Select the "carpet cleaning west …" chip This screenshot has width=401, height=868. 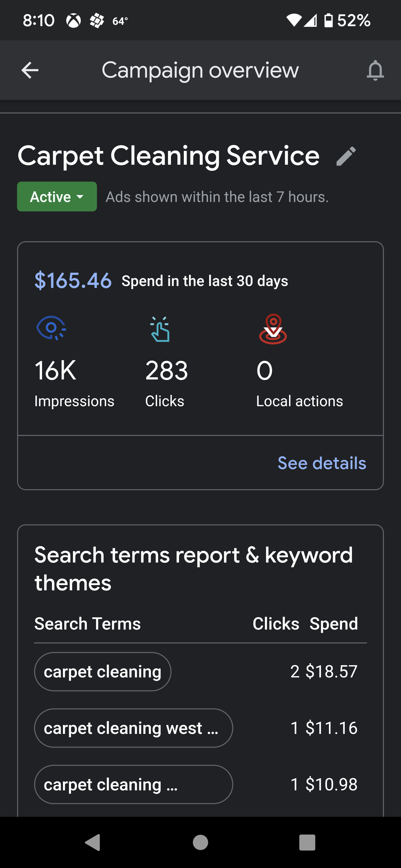[x=133, y=728]
